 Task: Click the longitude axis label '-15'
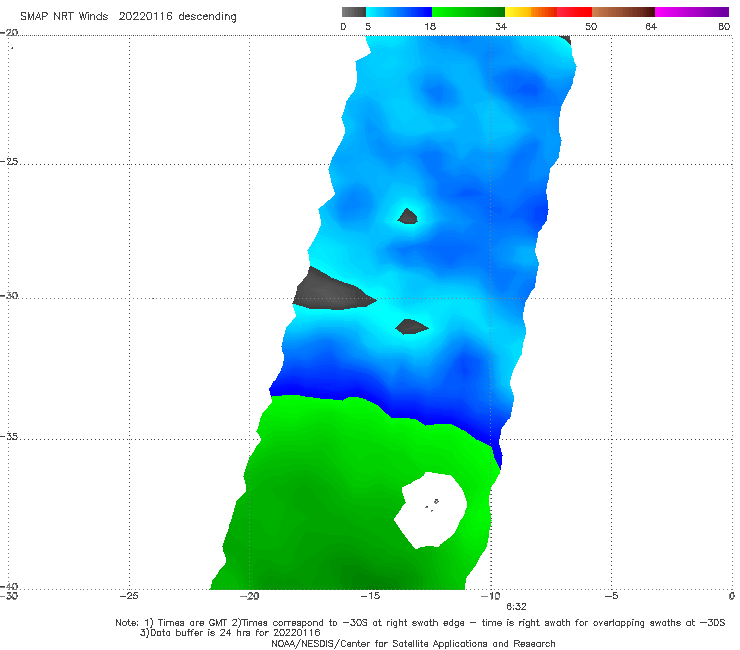pyautogui.click(x=370, y=596)
